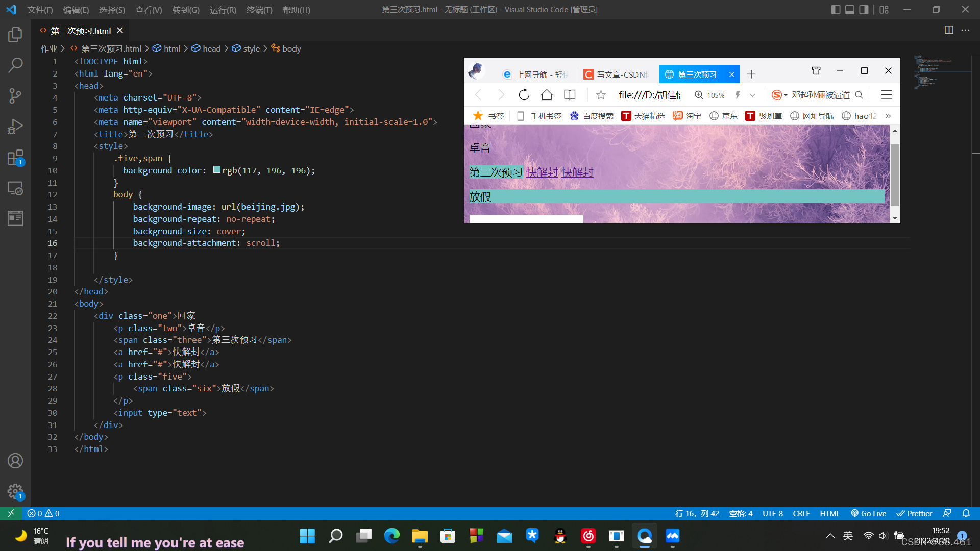The width and height of the screenshot is (980, 551).
Task: Click the remote window status button
Action: tap(11, 513)
